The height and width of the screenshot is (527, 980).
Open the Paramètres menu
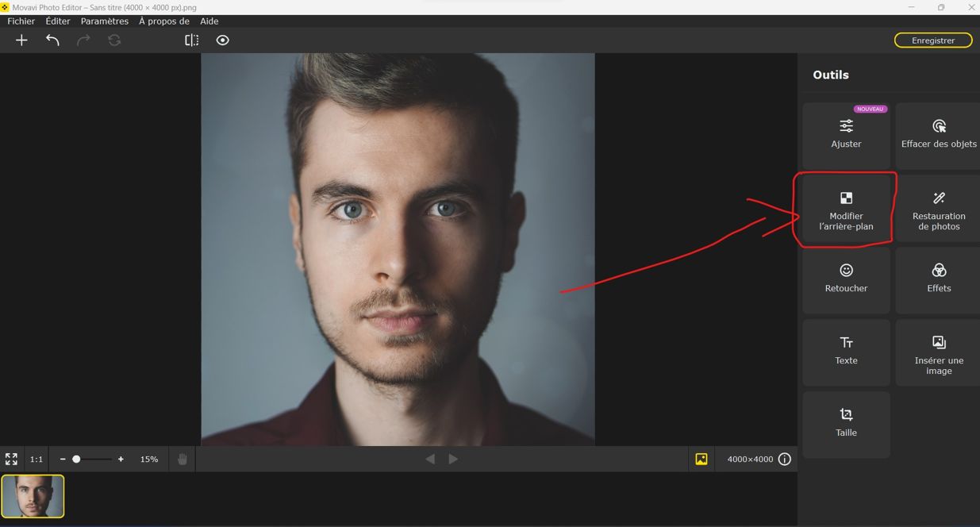pyautogui.click(x=103, y=21)
